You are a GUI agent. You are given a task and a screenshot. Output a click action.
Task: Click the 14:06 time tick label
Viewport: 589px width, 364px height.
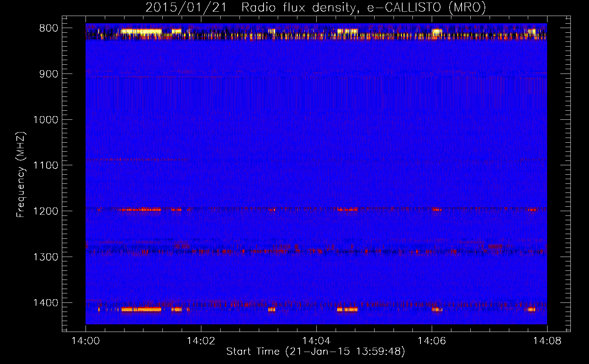(432, 341)
